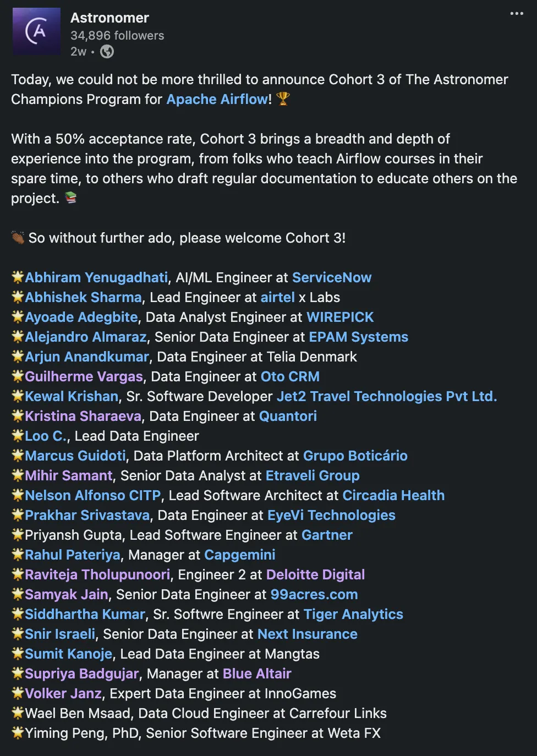Click the Astronomer company logo avatar
Image resolution: width=537 pixels, height=756 pixels.
[x=36, y=31]
